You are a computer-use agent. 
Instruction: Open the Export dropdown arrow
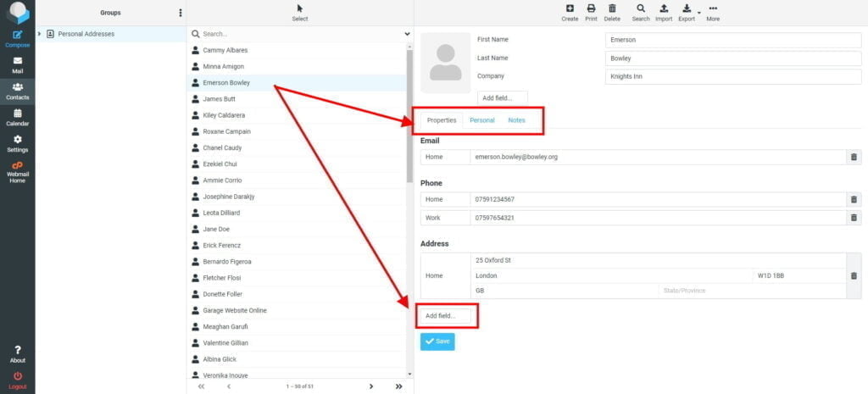point(699,13)
